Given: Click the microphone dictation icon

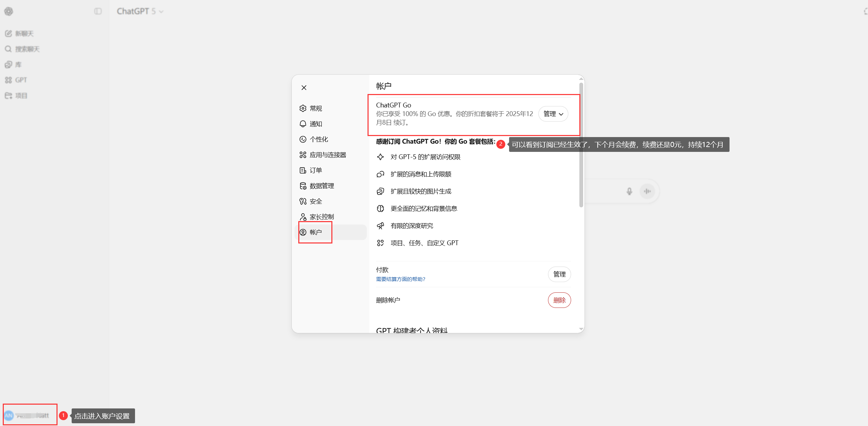Looking at the screenshot, I should click(629, 191).
